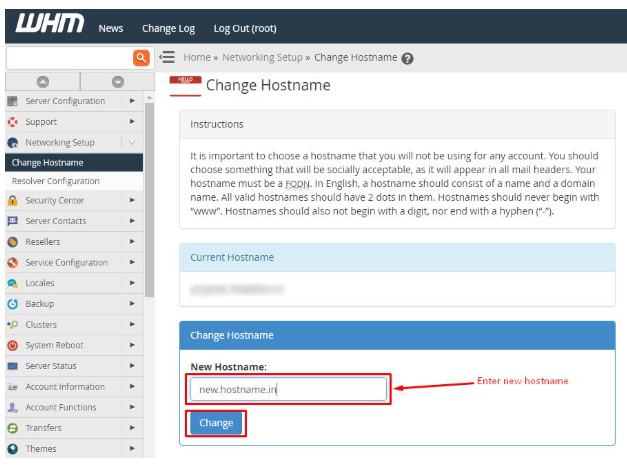
Task: Click the New Hostname input field
Action: pyautogui.click(x=288, y=389)
